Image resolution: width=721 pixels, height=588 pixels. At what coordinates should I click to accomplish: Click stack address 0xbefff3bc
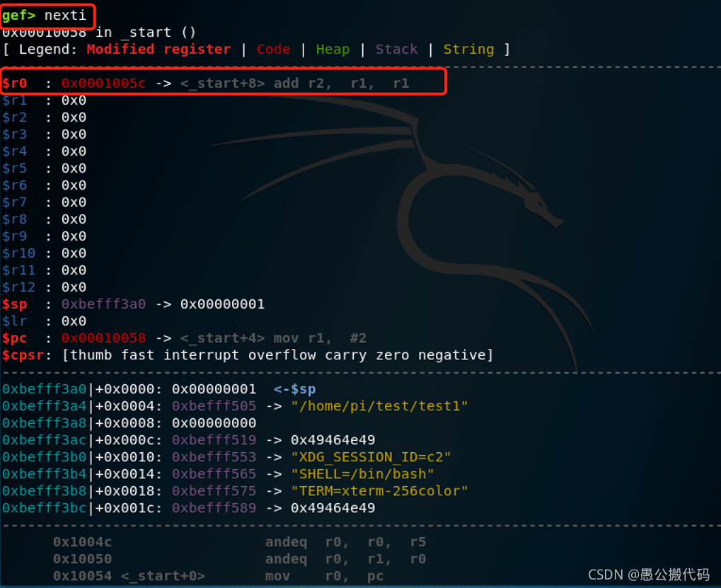(44, 509)
